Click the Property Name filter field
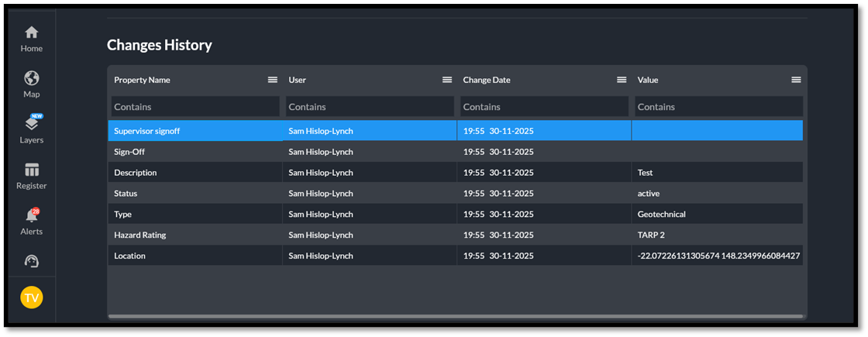Viewport: 868px width, 337px height. click(x=195, y=107)
